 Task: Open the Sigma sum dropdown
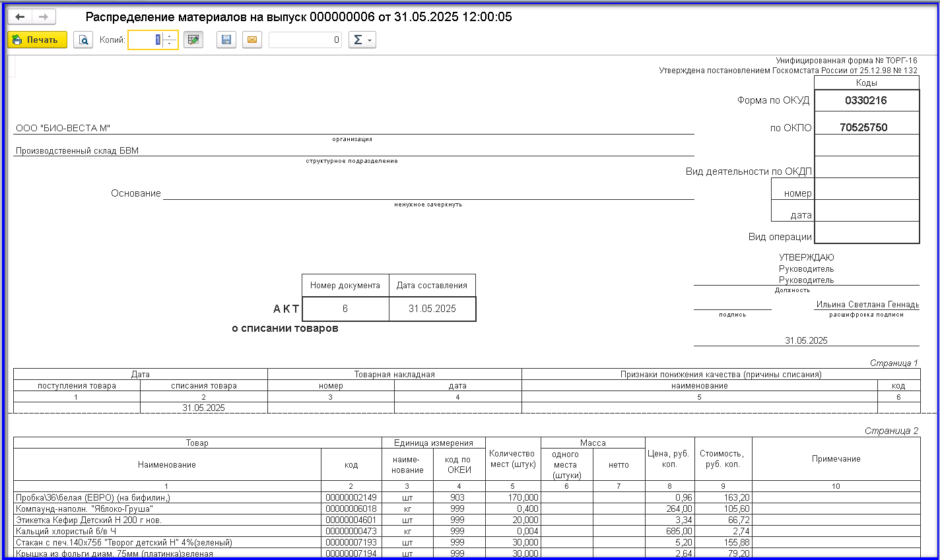(362, 40)
